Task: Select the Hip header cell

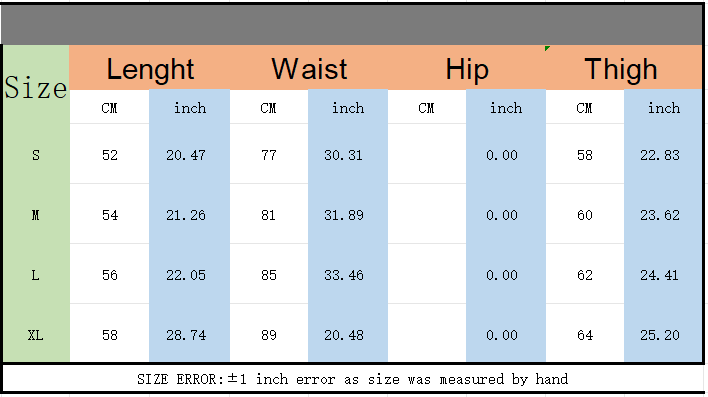Action: pyautogui.click(x=467, y=68)
